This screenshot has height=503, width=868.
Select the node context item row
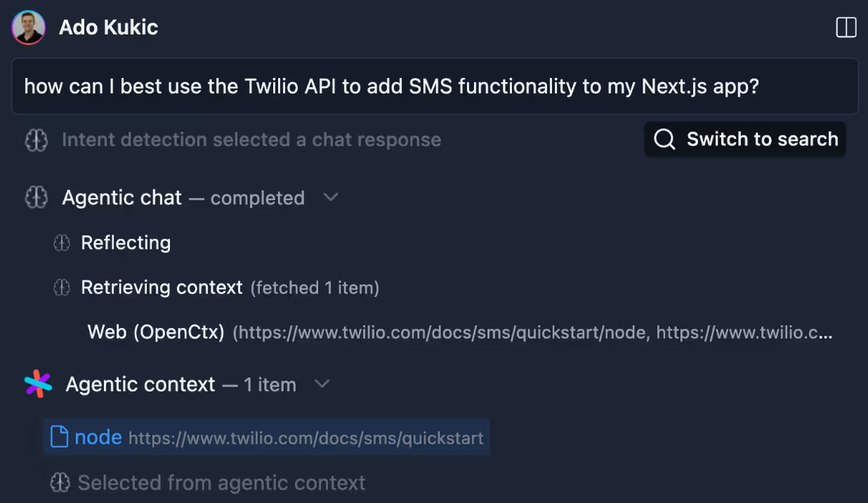[x=267, y=437]
